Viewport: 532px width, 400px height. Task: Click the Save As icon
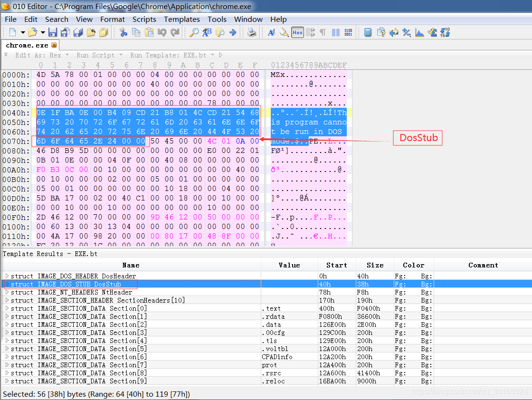click(x=65, y=32)
